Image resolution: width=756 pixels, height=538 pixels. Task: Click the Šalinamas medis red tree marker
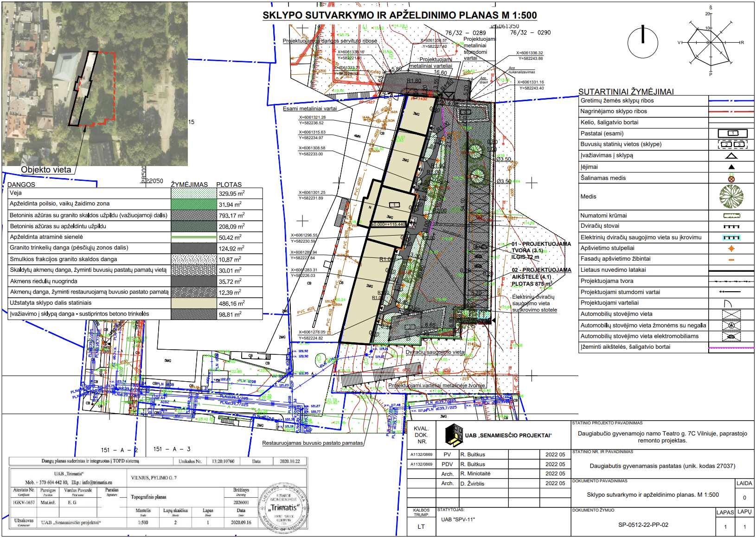click(731, 179)
